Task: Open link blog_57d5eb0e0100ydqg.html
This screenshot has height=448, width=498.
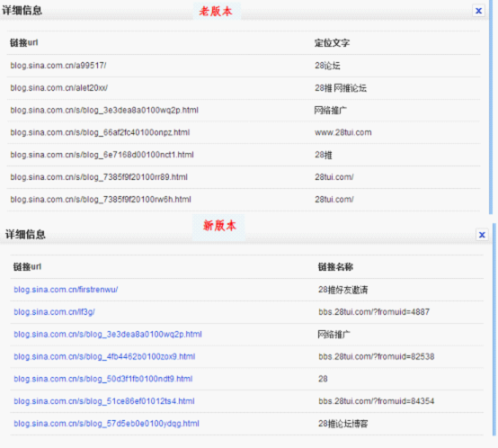Action: [106, 424]
